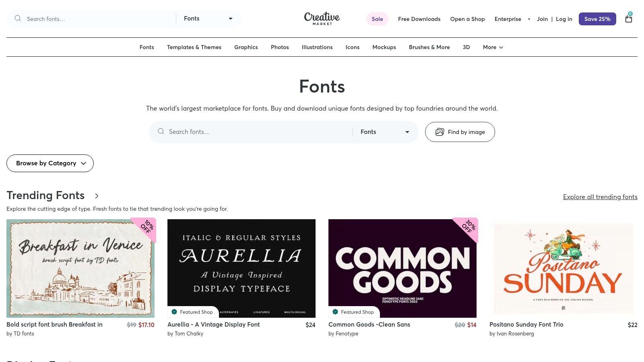
Task: Open the shopping cart icon
Action: click(x=628, y=19)
